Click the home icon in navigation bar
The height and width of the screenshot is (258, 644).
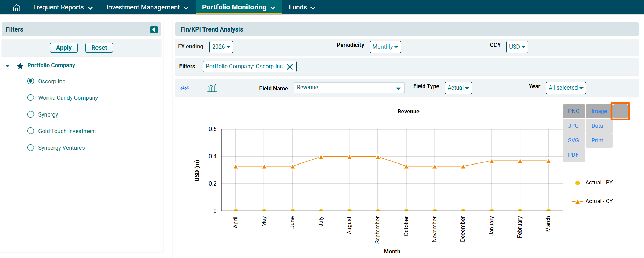(16, 7)
